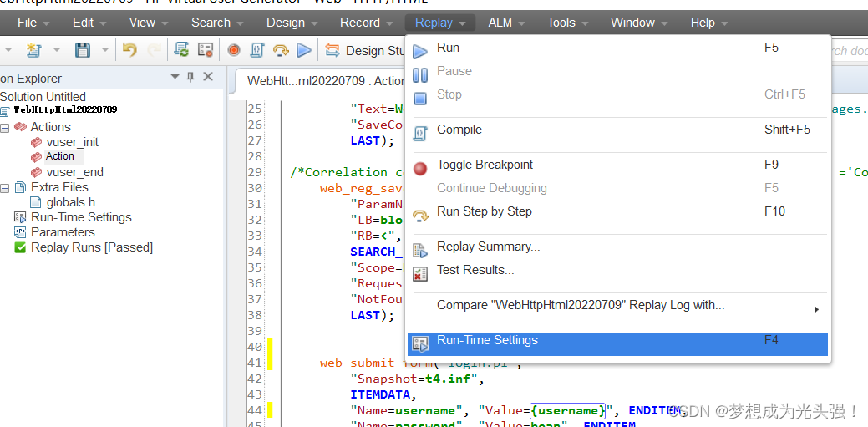
Task: Click the disabled Pause menu entry
Action: click(x=617, y=71)
